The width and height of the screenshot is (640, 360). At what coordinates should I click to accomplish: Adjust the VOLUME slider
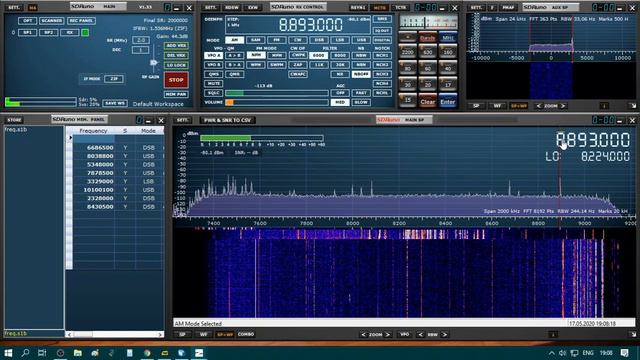point(277,102)
